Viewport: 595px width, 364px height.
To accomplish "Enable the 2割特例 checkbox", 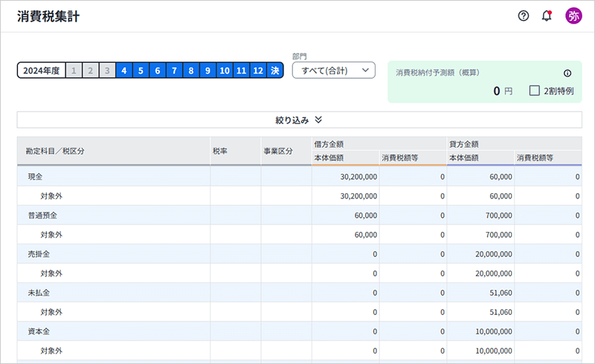I will tap(534, 91).
